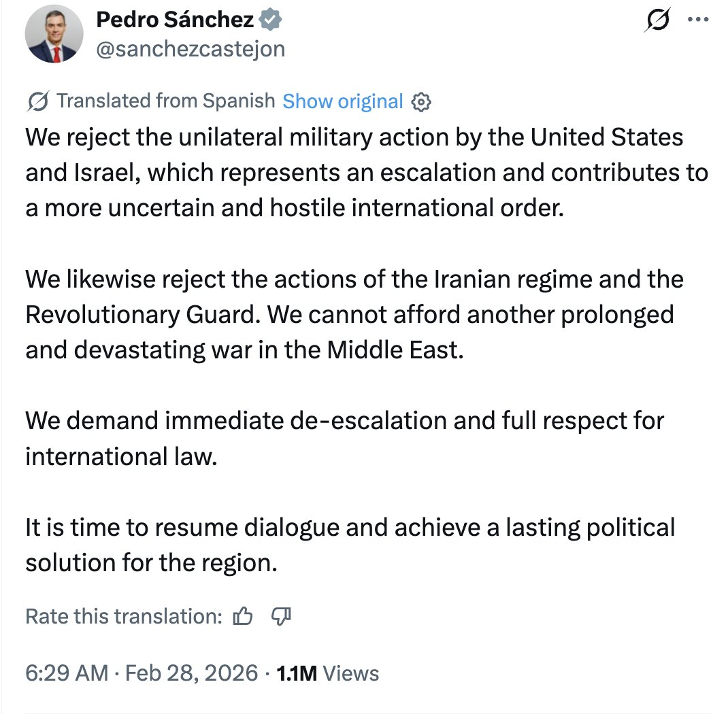Screen dimensions: 728x714
Task: Click the Translated from Spanish label
Action: coord(165,101)
